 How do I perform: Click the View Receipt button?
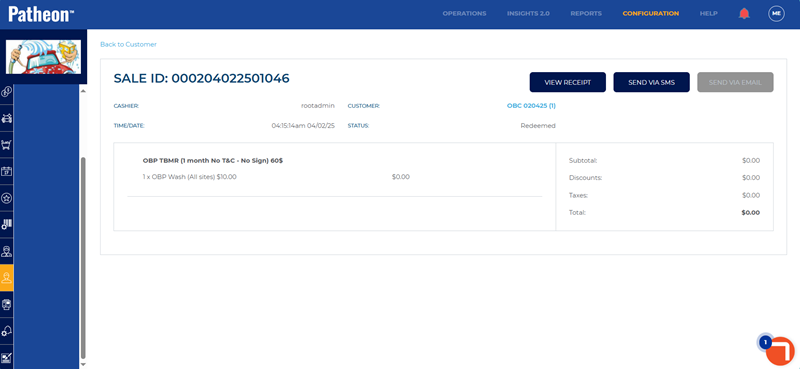(x=567, y=82)
